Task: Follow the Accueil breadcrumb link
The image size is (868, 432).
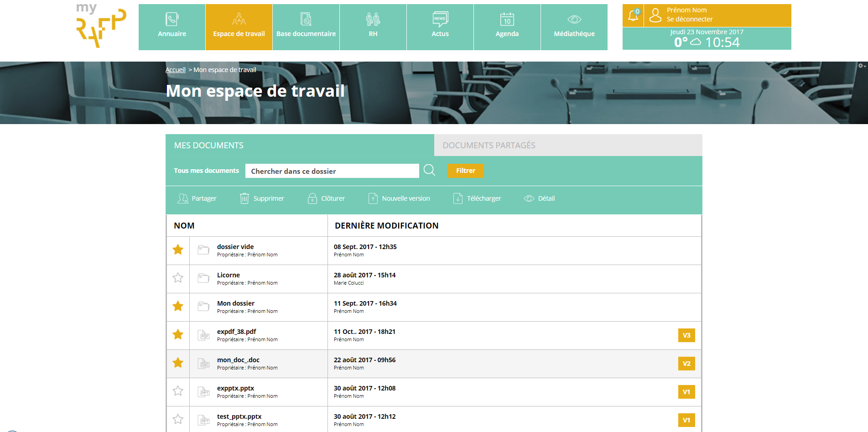Action: pos(175,70)
